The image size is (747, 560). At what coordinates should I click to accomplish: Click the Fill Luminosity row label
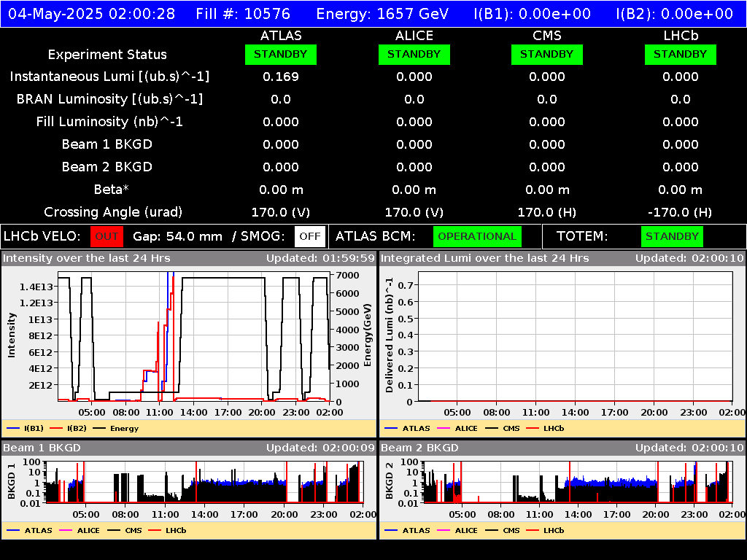pyautogui.click(x=109, y=122)
